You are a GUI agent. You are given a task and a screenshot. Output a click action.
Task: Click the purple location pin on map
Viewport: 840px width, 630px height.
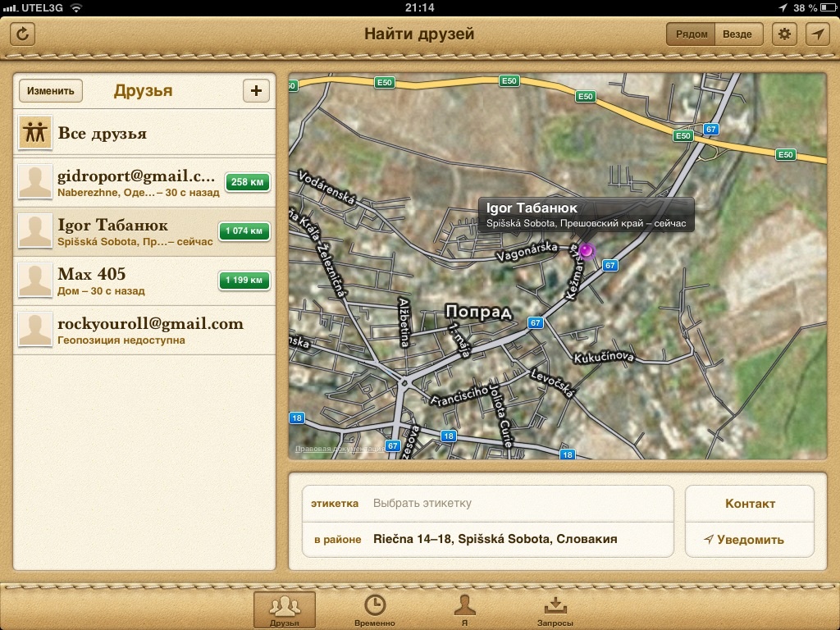click(586, 249)
